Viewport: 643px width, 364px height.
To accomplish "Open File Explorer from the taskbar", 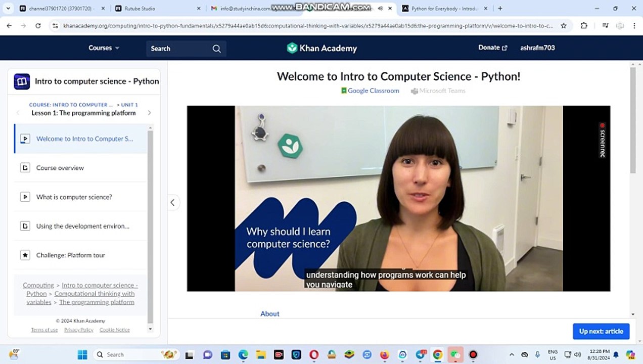I will tap(261, 354).
